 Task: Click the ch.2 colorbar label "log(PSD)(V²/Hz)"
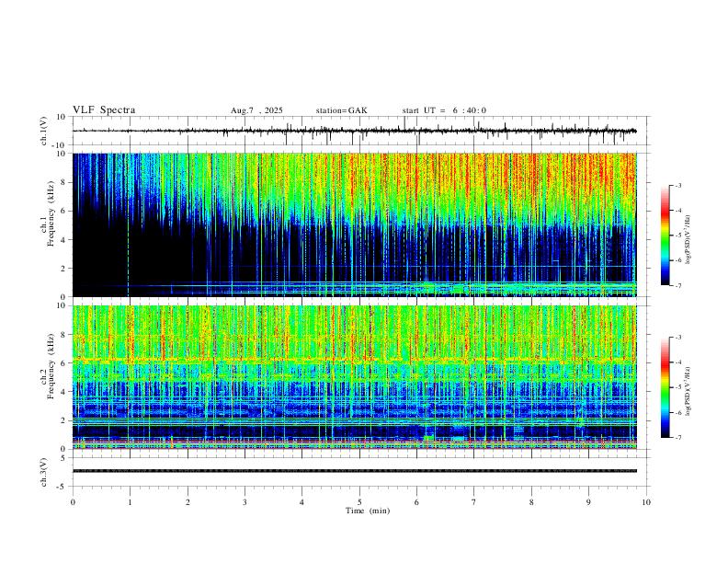tap(688, 392)
